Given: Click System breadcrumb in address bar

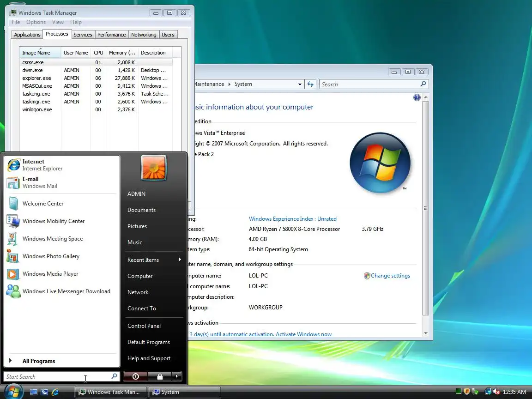Looking at the screenshot, I should click(243, 84).
